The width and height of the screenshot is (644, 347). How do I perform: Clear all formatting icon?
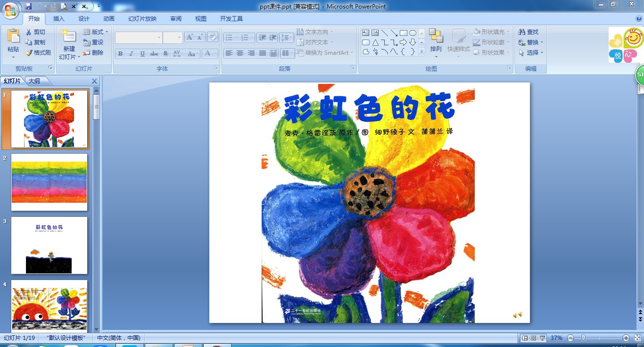point(213,38)
